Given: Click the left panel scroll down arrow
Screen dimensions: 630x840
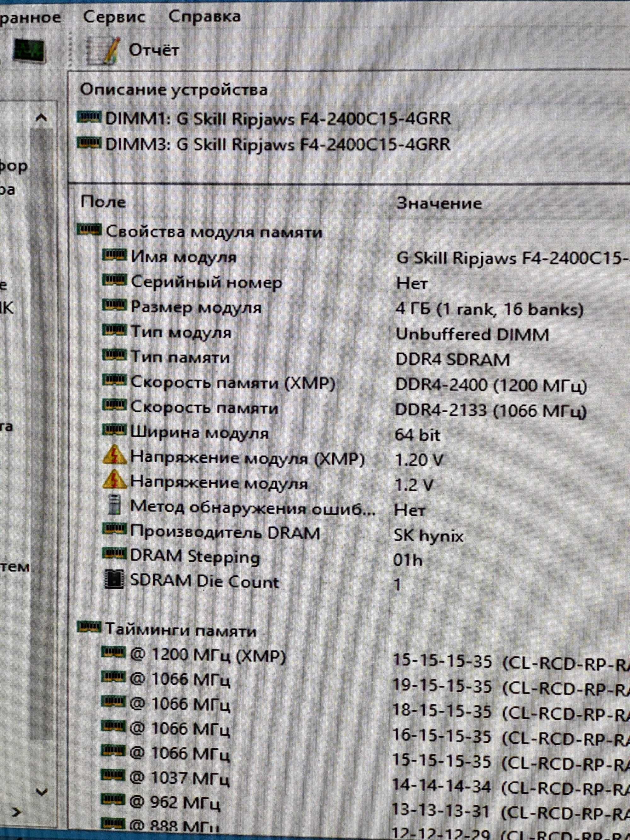Looking at the screenshot, I should 41,792.
